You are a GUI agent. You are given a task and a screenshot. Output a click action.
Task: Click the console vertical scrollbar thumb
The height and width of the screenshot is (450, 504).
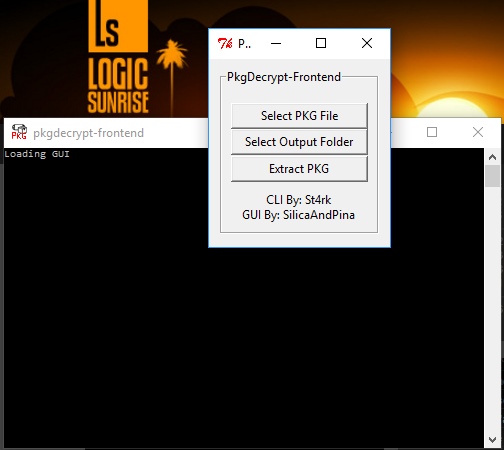[x=492, y=176]
